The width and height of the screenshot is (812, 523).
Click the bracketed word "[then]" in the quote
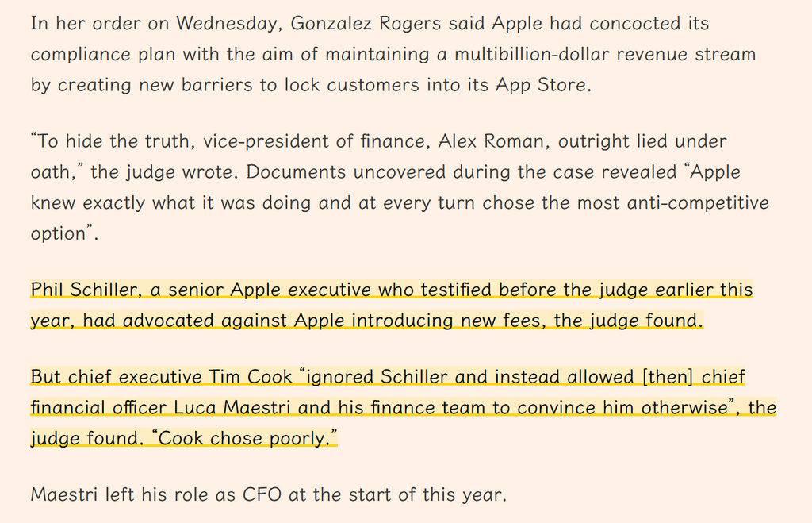pos(668,376)
